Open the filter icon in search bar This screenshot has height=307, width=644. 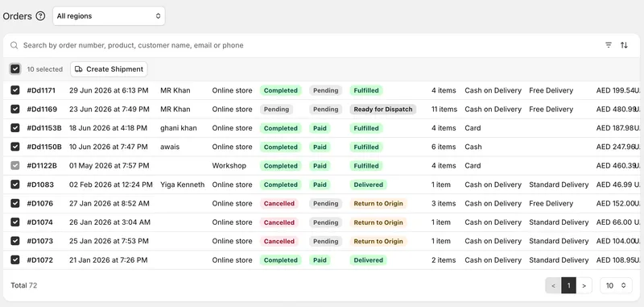609,45
